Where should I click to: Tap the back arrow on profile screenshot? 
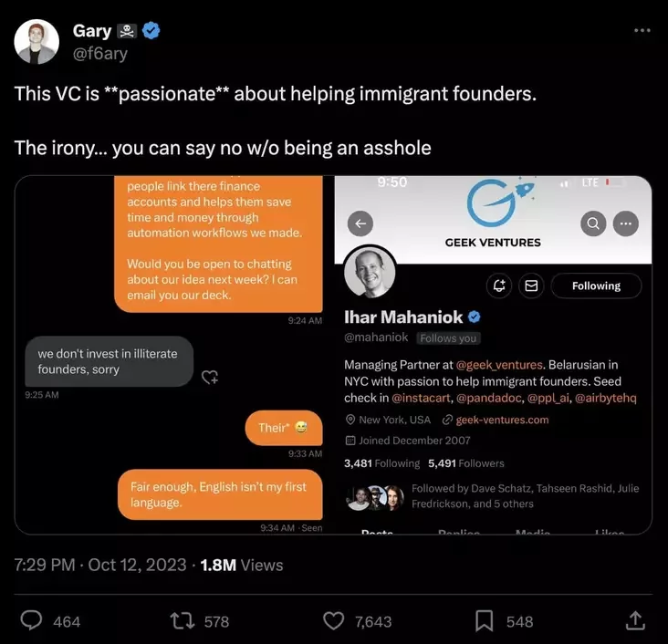click(360, 223)
